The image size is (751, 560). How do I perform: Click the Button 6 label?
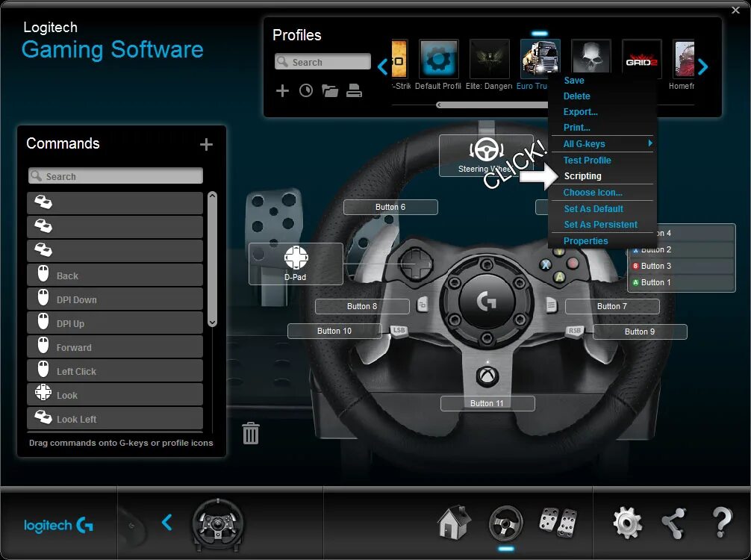(x=390, y=207)
